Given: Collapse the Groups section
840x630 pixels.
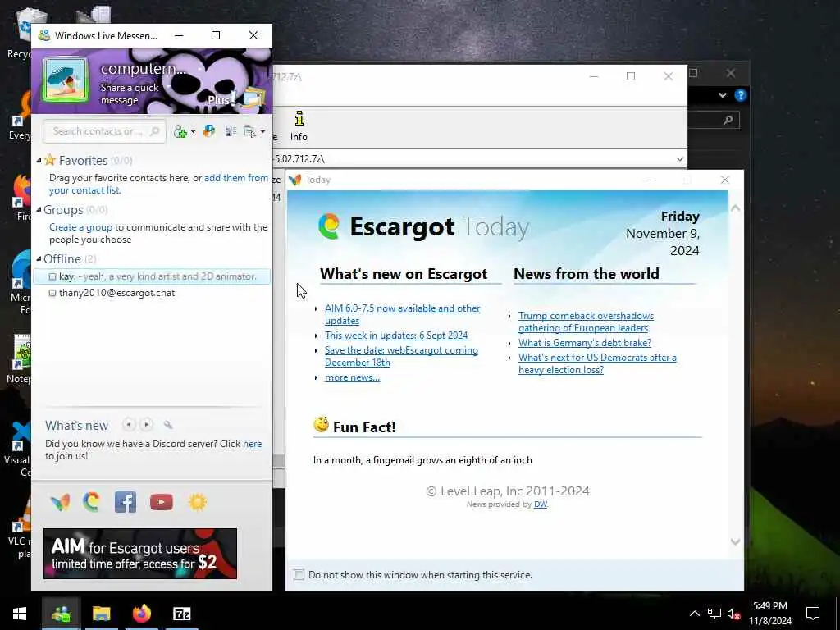Looking at the screenshot, I should tap(39, 209).
